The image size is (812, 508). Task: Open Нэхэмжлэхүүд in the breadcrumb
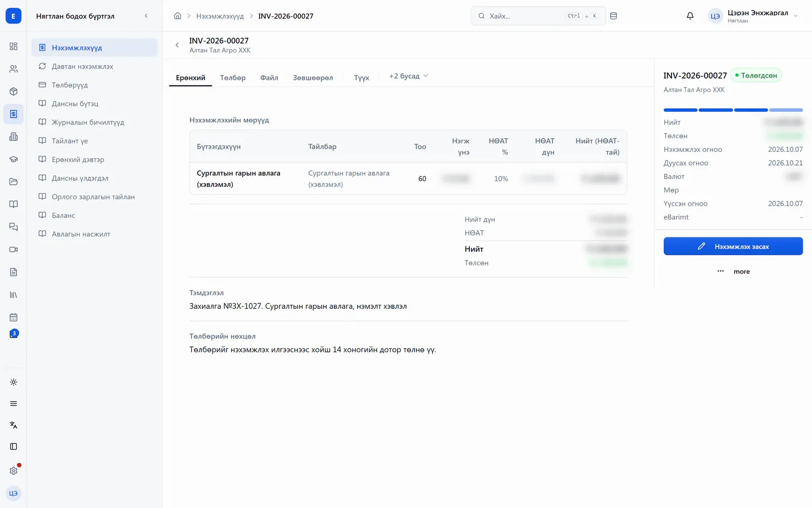[220, 16]
